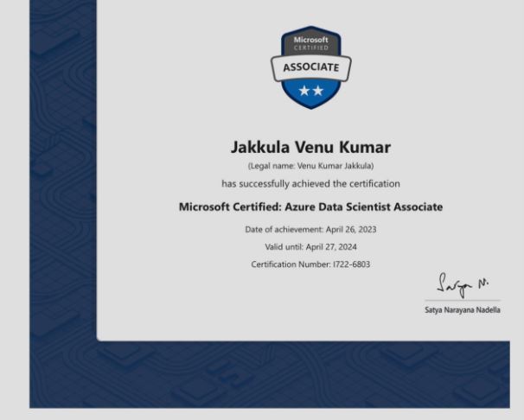Click the ASSOCIATE banner on the badge
Viewport: 524px width, 420px height.
310,67
